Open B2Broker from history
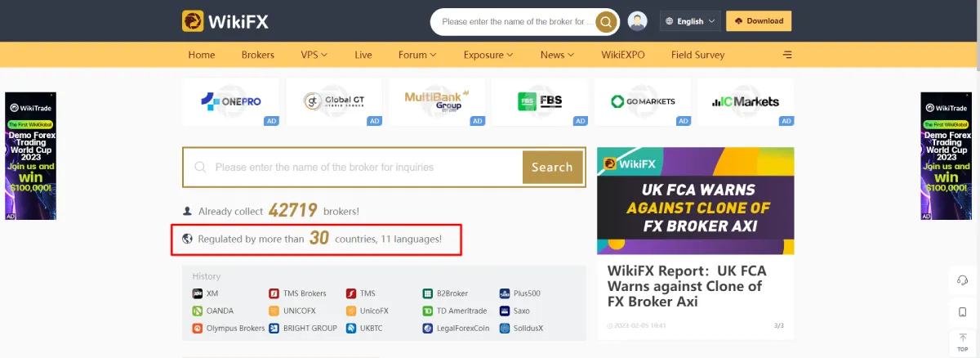Screen dimensions: 980x358 coord(446,293)
